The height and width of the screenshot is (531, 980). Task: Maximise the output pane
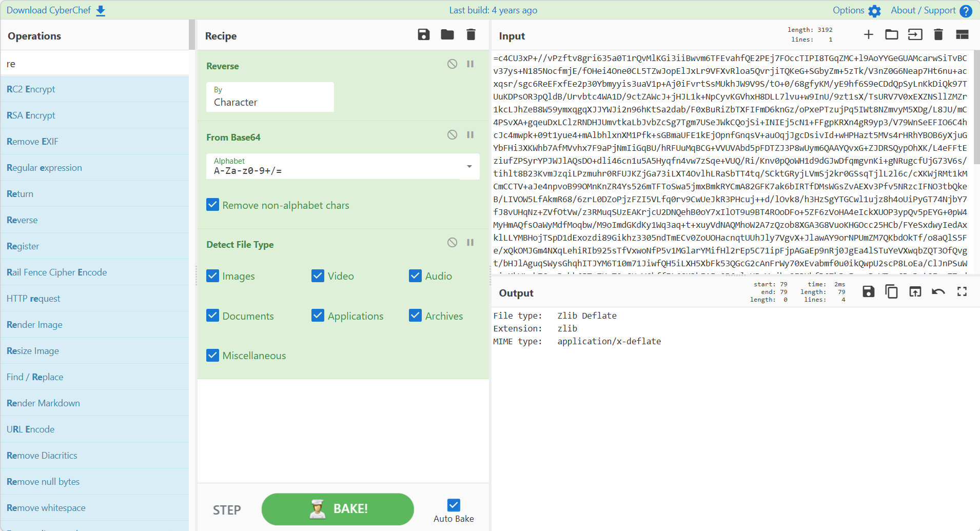point(962,292)
